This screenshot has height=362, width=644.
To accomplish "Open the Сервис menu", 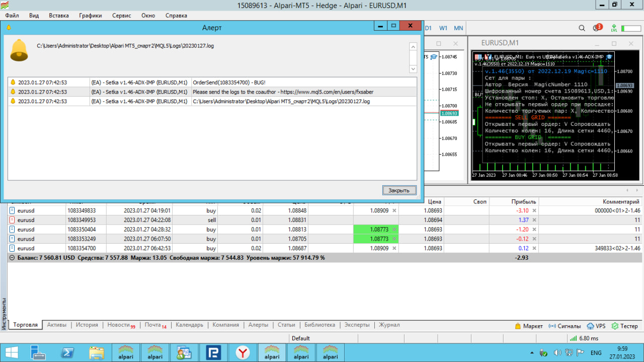I will pyautogui.click(x=122, y=16).
